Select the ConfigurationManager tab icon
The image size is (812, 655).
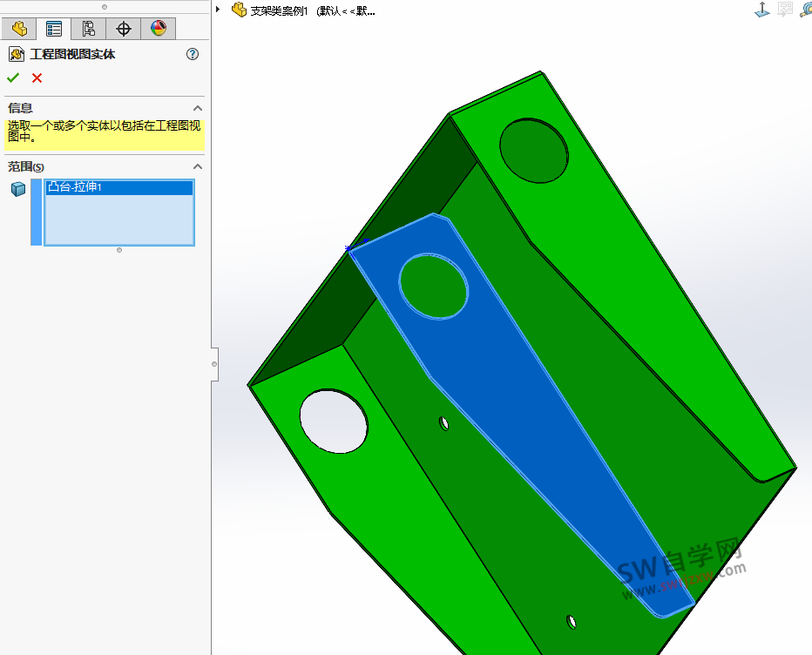click(x=88, y=28)
